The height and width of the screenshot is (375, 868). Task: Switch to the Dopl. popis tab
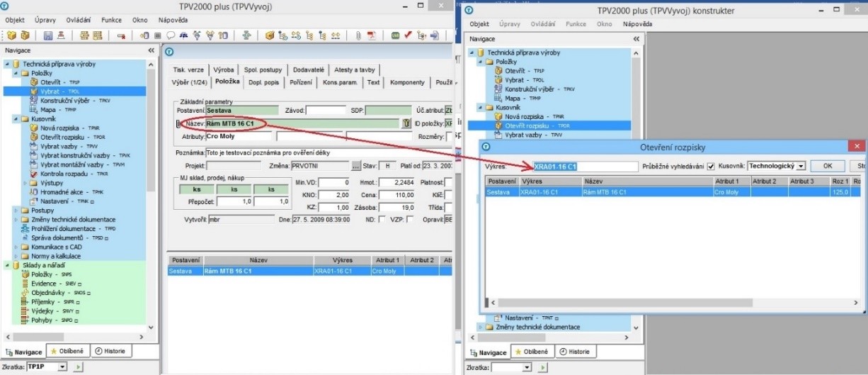(265, 83)
